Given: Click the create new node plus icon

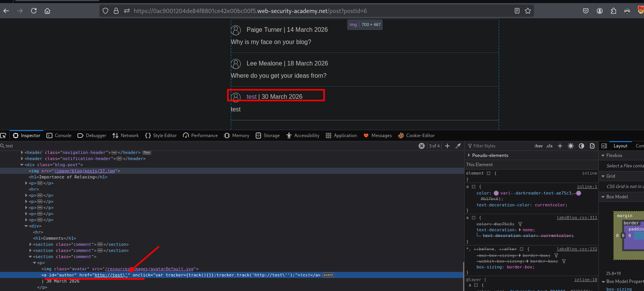Looking at the screenshot, I should click(447, 146).
